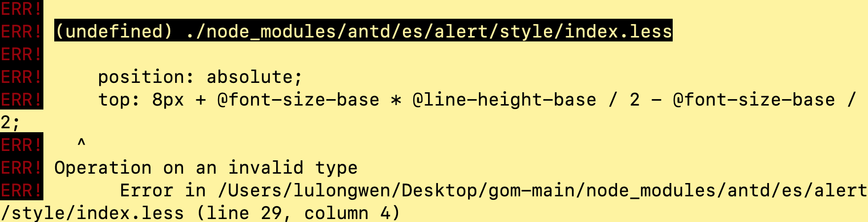Select the "Operation on an invalid type" message
Viewport: 868px width, 222px height.
pyautogui.click(x=206, y=168)
